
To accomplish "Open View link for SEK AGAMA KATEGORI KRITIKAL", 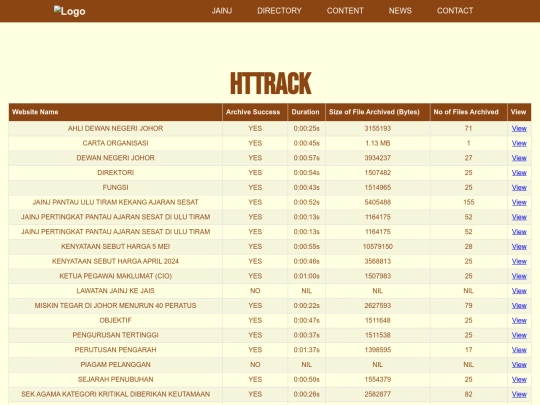I will point(519,394).
